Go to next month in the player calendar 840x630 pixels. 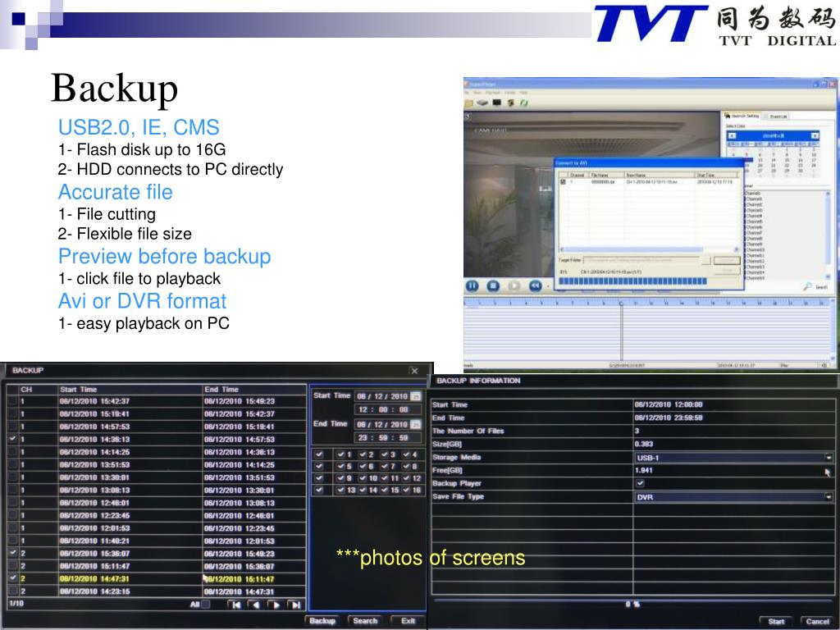point(815,136)
